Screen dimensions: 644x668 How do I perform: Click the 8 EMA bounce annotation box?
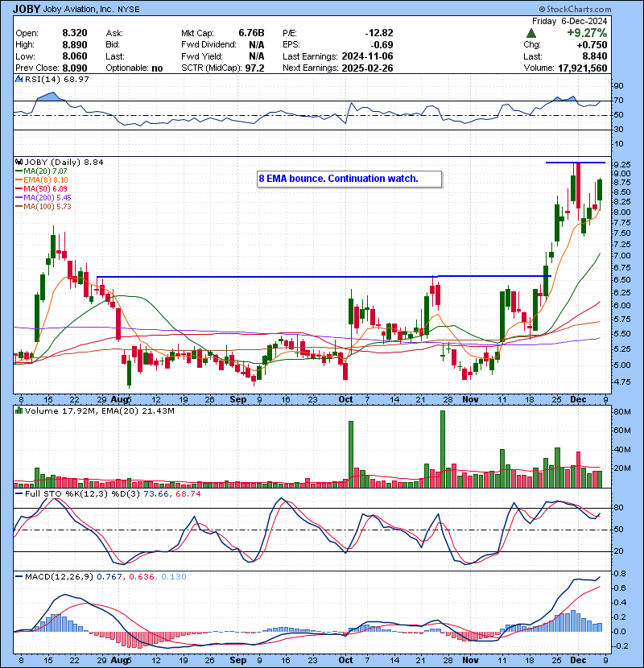click(x=349, y=179)
